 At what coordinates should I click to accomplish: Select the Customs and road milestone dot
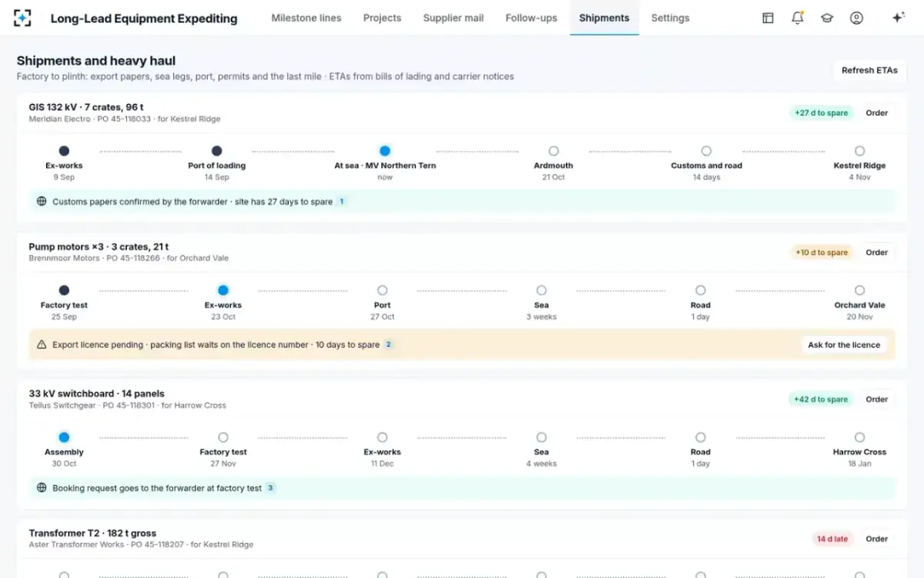point(706,151)
